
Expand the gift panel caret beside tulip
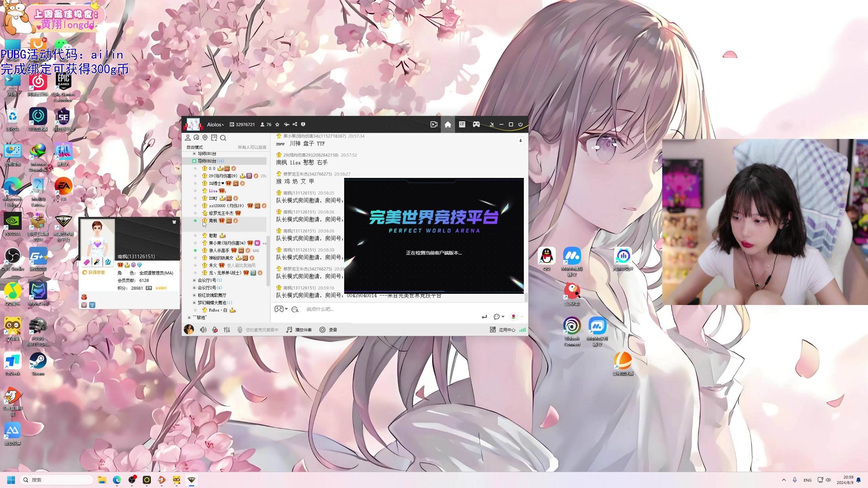pyautogui.click(x=522, y=317)
